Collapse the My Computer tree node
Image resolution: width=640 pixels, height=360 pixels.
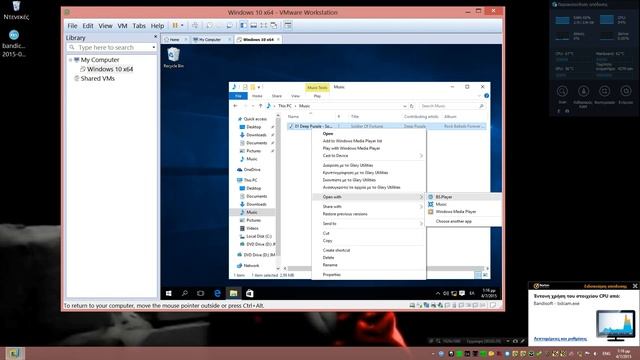[71, 60]
